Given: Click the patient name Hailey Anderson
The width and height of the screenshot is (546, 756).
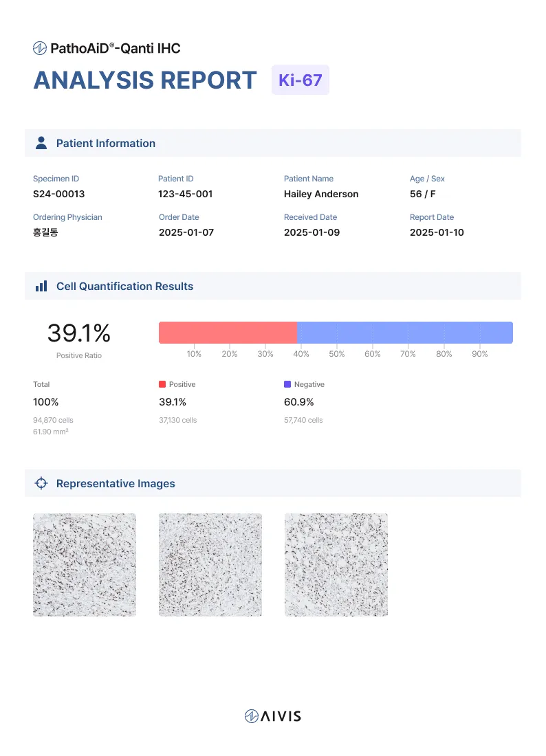Looking at the screenshot, I should coord(321,194).
